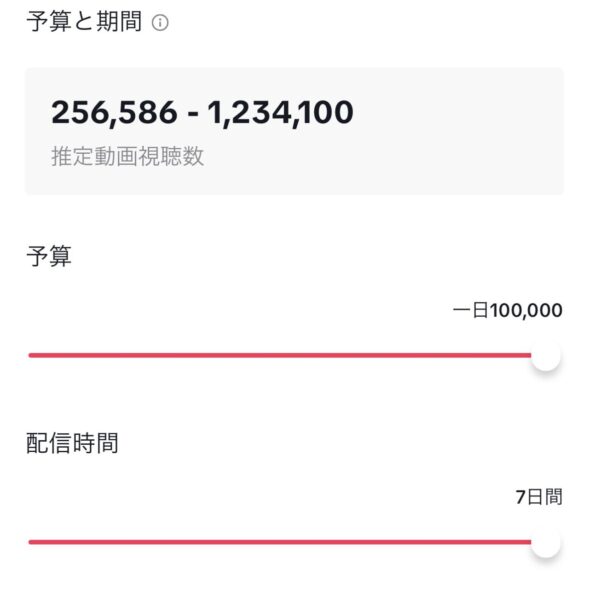Click the 256,586 lower estimate number

[x=114, y=112]
